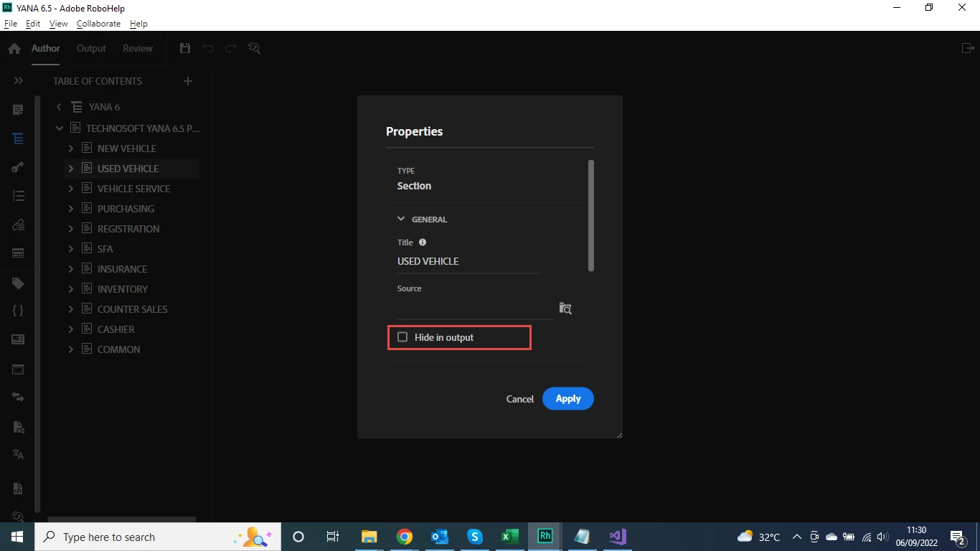Click the quick preview icon at the window's top right

pos(966,48)
